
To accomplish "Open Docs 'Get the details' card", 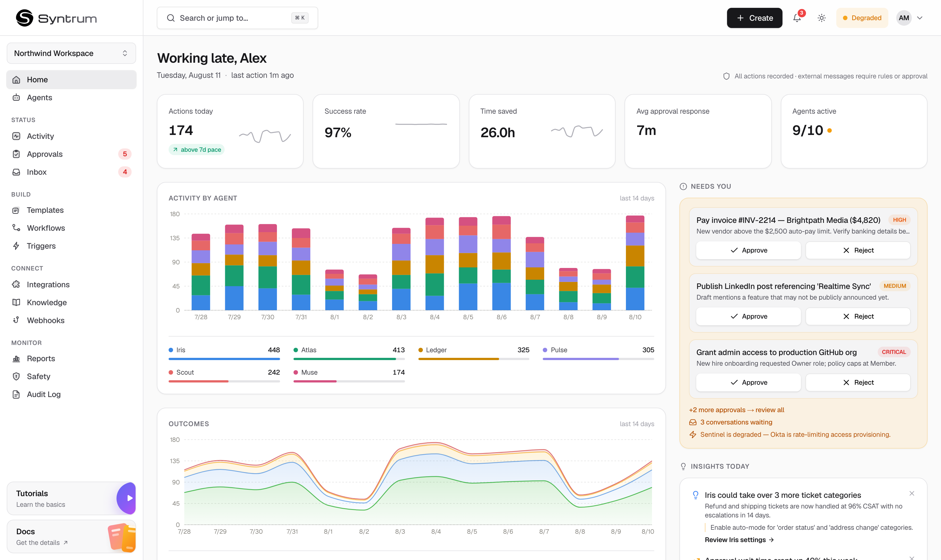I will click(x=71, y=536).
